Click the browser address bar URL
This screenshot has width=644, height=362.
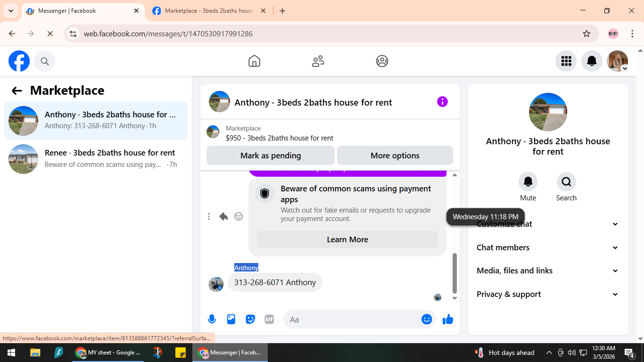168,33
